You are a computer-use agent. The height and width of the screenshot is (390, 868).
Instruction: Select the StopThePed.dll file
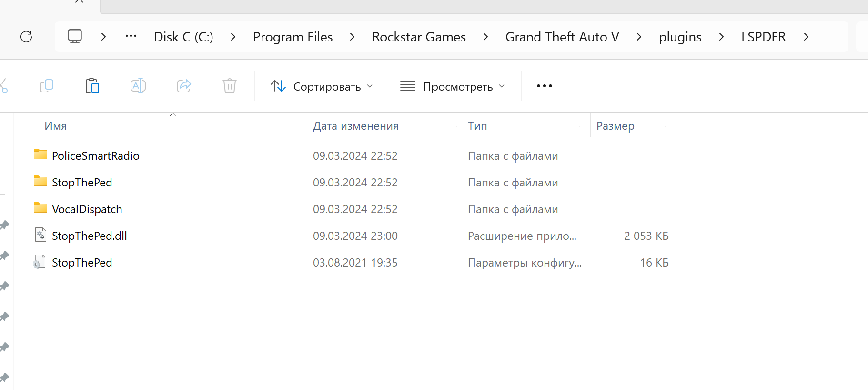[89, 236]
